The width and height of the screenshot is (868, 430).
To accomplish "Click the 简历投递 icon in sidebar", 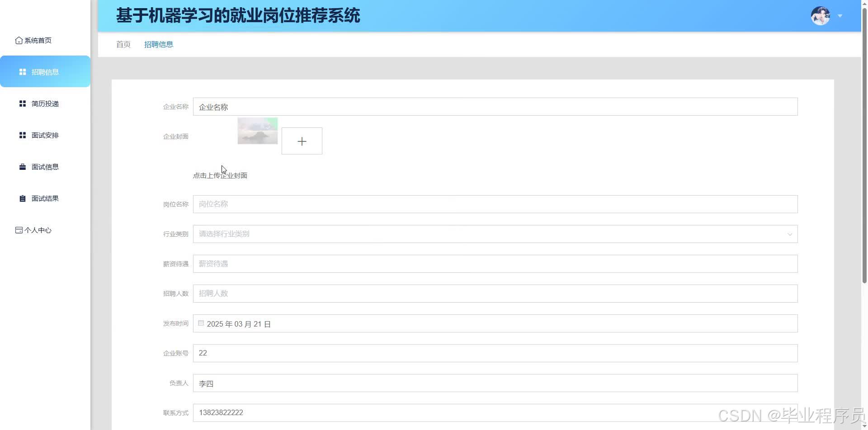I will point(23,103).
